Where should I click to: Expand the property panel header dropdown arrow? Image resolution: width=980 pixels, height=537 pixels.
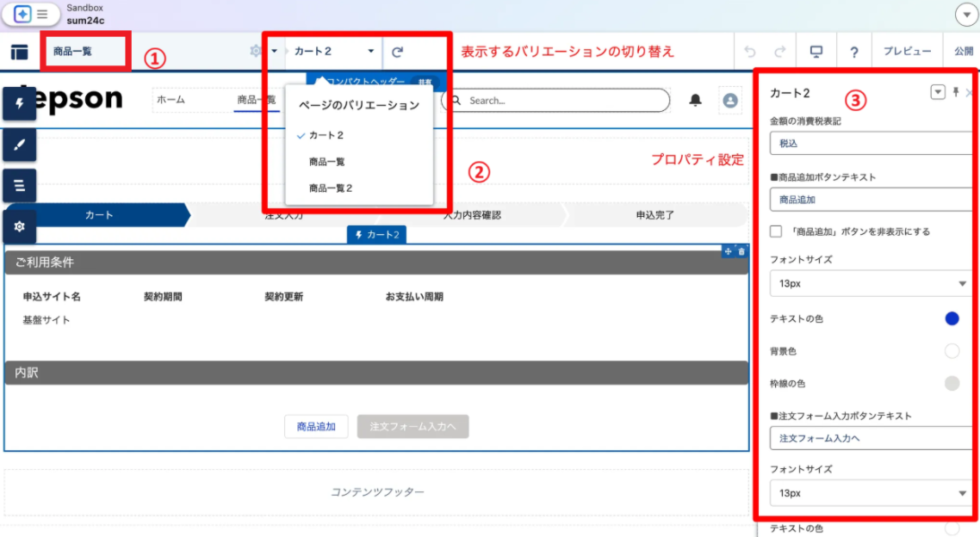tap(938, 93)
